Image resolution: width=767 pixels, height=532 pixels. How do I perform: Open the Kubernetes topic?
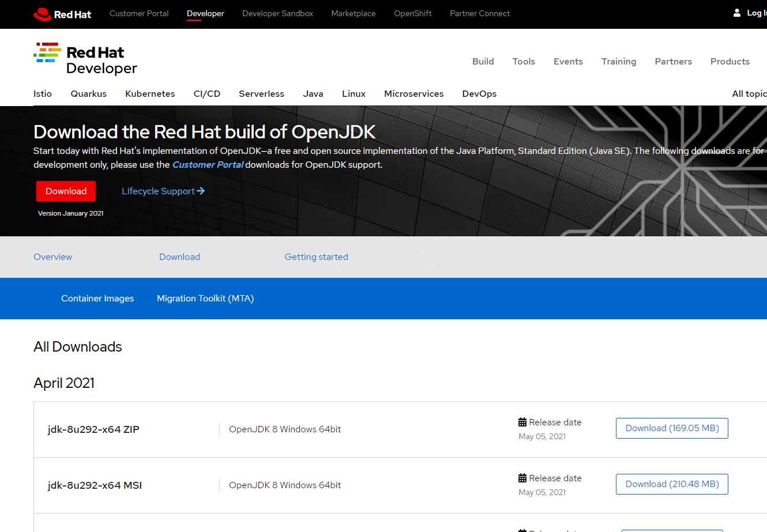click(x=150, y=94)
